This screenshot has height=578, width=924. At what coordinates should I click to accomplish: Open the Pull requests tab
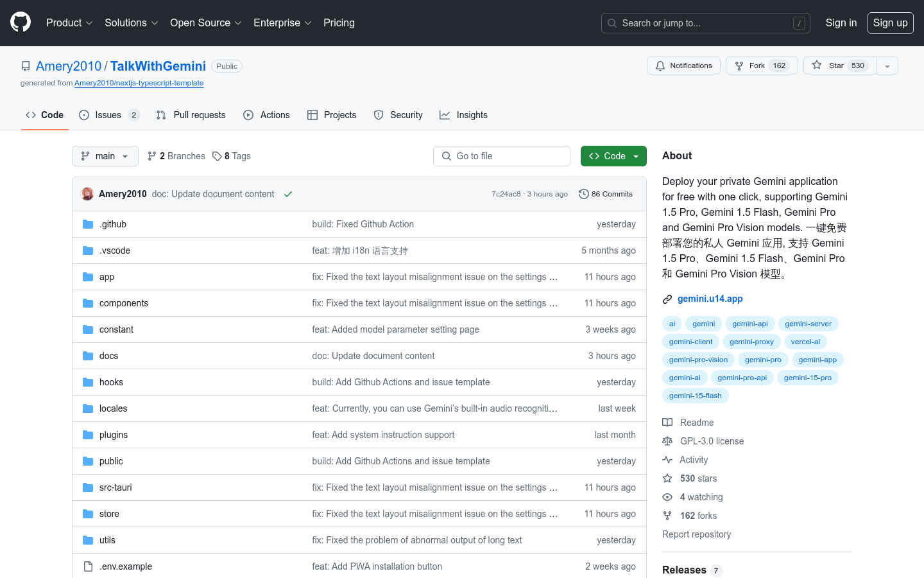[x=191, y=115]
